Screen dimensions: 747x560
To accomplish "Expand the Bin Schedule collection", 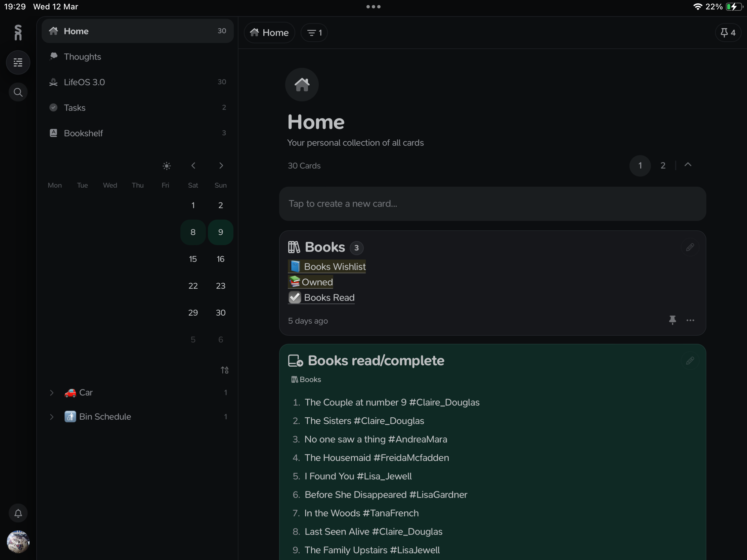I will point(52,417).
